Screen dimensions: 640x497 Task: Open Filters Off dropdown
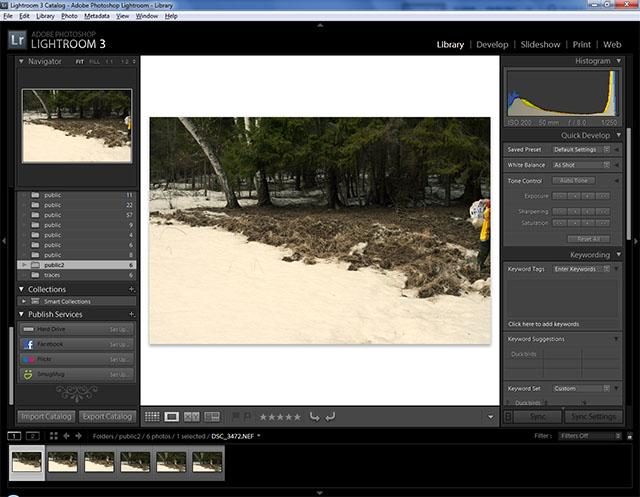point(590,436)
